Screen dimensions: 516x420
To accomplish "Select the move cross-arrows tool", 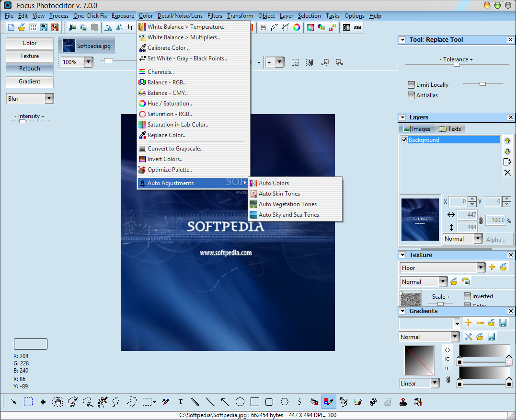I will [x=43, y=402].
